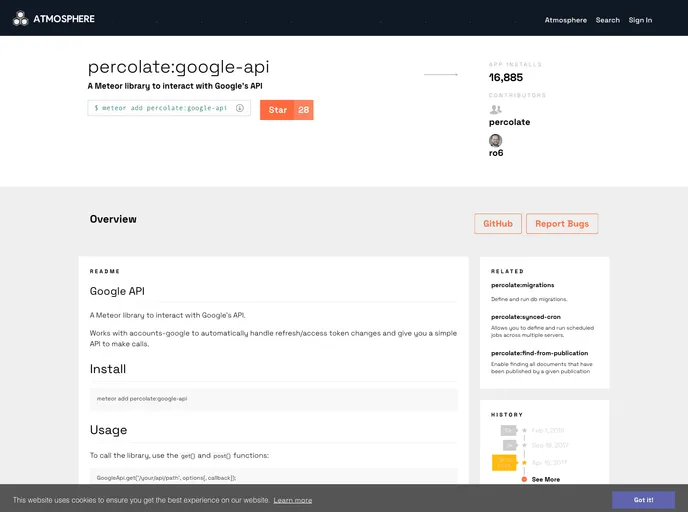
Task: Click the Google API README heading
Action: pos(117,291)
